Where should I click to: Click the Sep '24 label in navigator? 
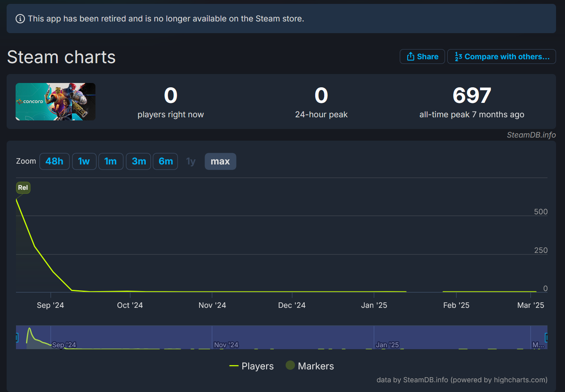64,345
